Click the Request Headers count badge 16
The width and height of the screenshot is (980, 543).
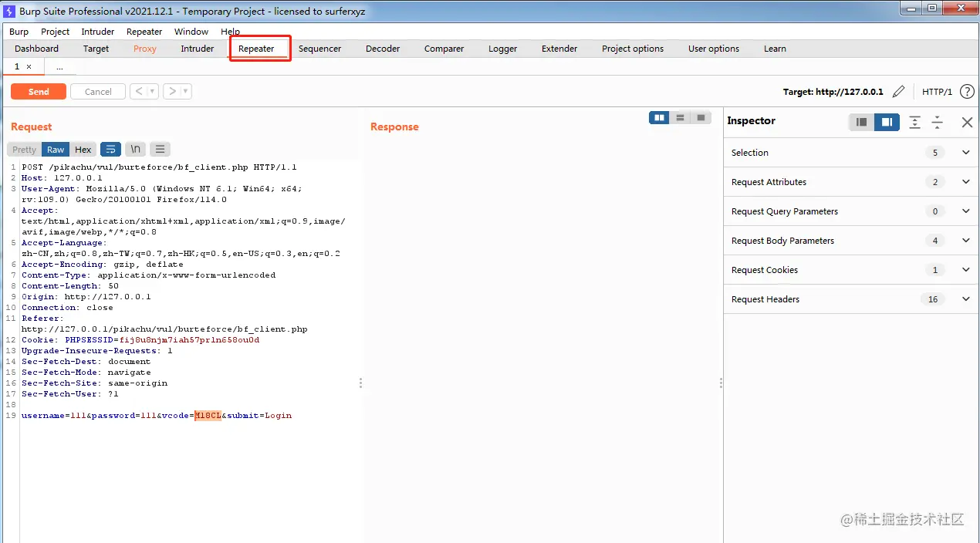[933, 299]
